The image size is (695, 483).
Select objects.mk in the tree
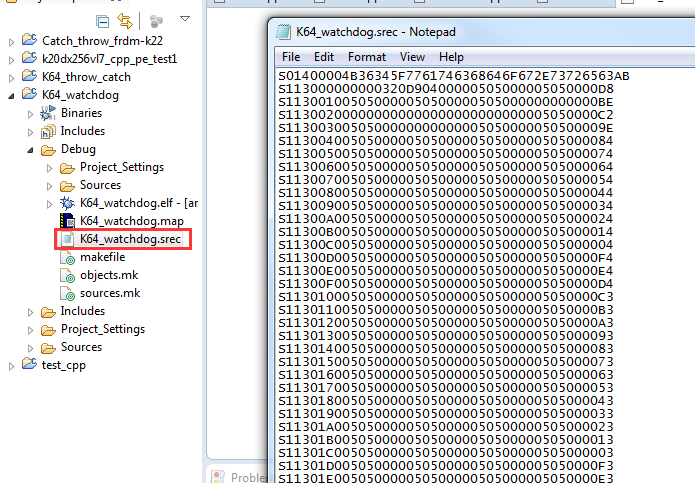pos(109,275)
